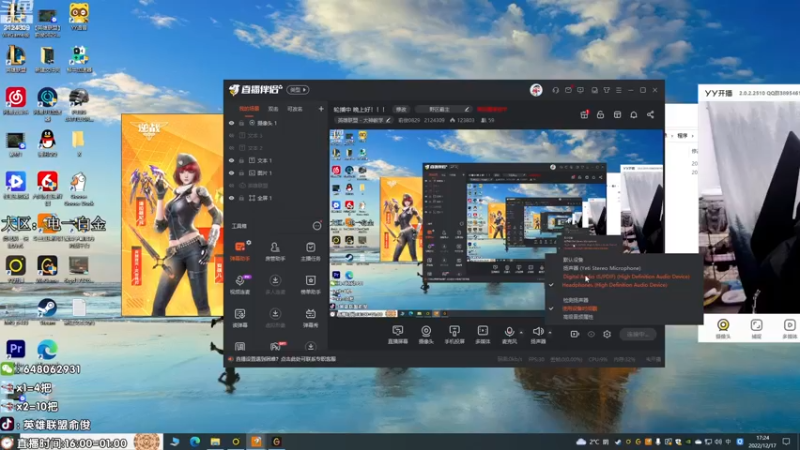Screen dimensions: 800x450
Task: Open the 弹幕秀 tool icon
Action: 310,317
